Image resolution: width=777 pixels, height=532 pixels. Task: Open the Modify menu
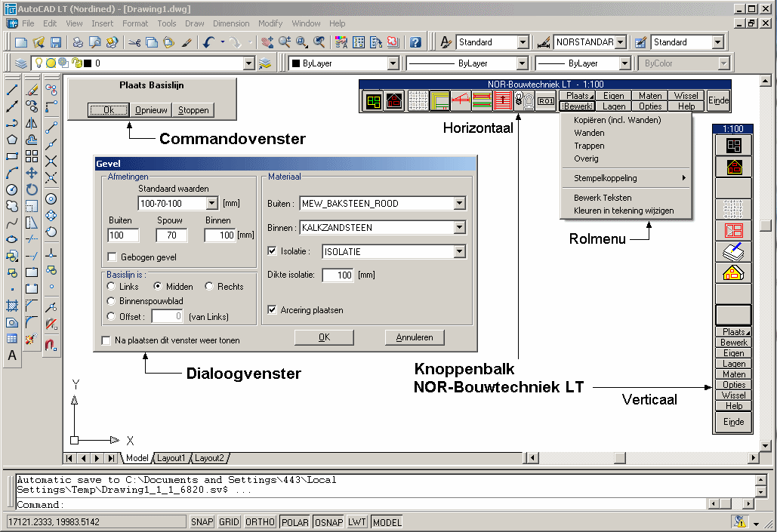click(x=270, y=23)
